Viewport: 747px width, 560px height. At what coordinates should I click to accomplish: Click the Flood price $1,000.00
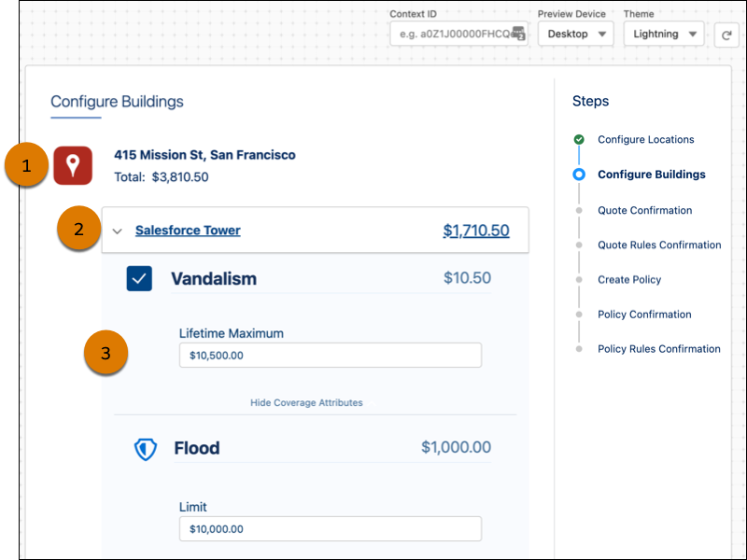[456, 447]
